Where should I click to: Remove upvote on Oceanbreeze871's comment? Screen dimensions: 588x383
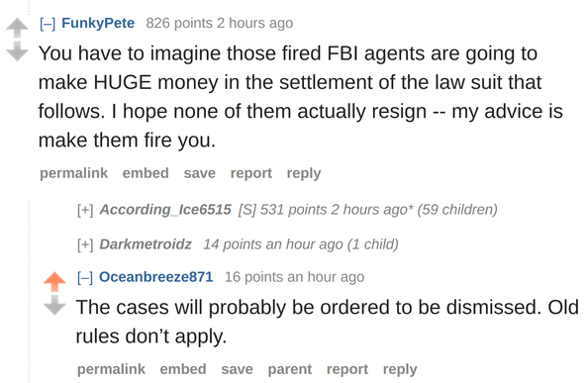point(54,281)
